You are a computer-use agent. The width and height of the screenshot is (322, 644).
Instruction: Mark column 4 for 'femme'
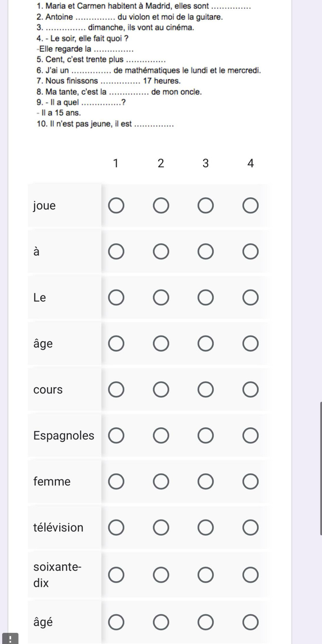251,481
